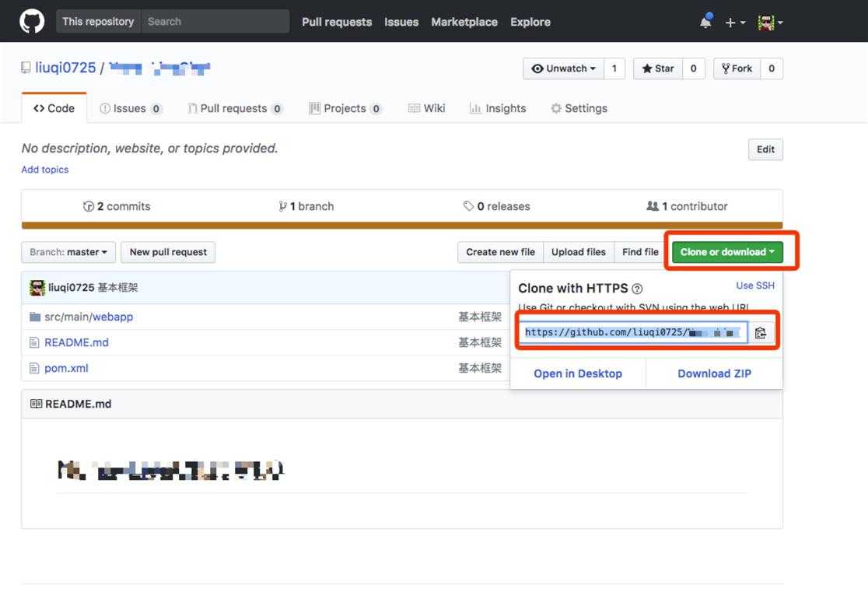Open Explore in top navigation
Image resolution: width=868 pixels, height=599 pixels.
coord(530,22)
